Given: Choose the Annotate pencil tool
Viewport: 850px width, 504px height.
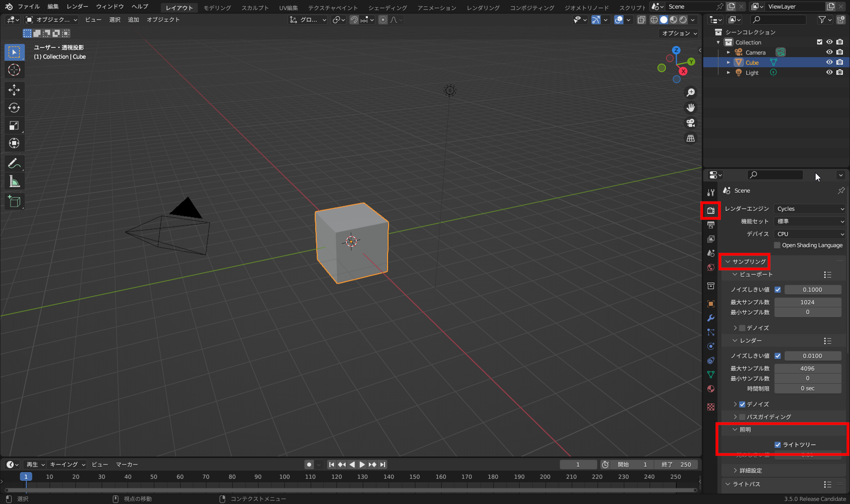Looking at the screenshot, I should click(14, 163).
